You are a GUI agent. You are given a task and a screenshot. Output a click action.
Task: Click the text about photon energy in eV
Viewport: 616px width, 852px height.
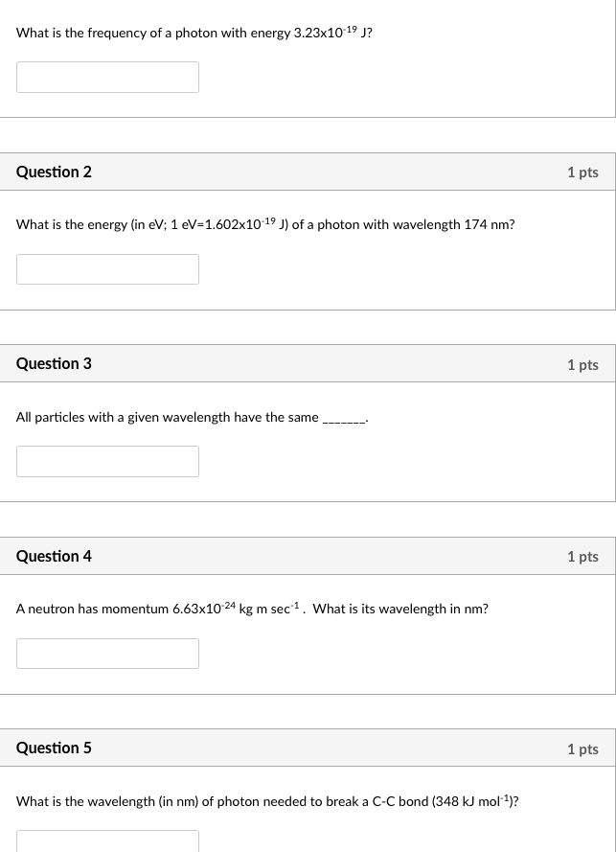click(265, 224)
